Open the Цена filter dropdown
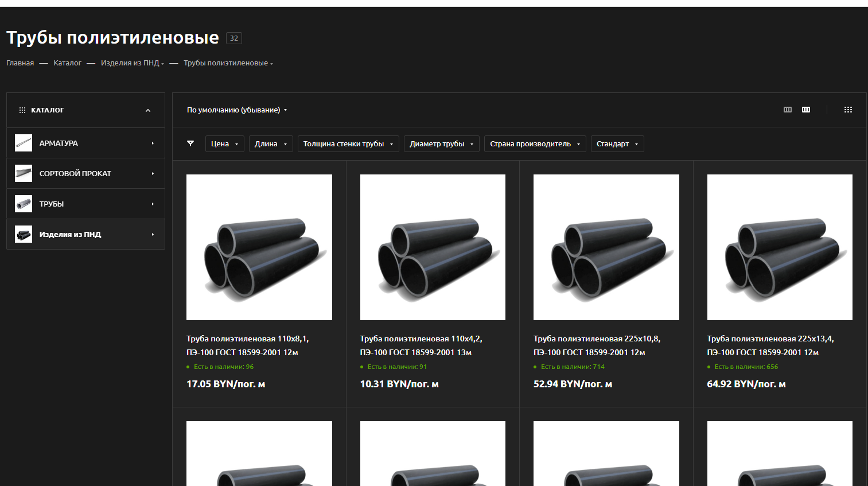 coord(225,143)
